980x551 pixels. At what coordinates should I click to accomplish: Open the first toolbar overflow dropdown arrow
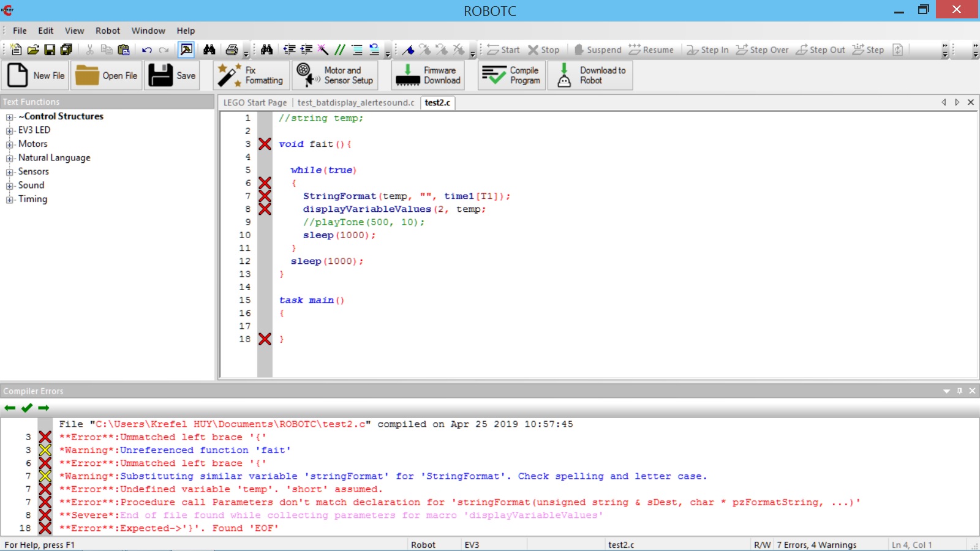point(246,53)
